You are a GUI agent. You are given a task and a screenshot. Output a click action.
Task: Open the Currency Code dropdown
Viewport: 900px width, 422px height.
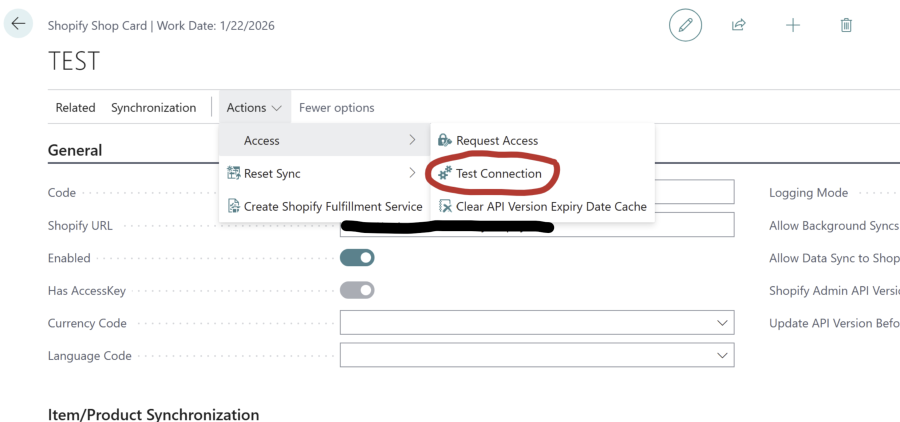pos(722,323)
